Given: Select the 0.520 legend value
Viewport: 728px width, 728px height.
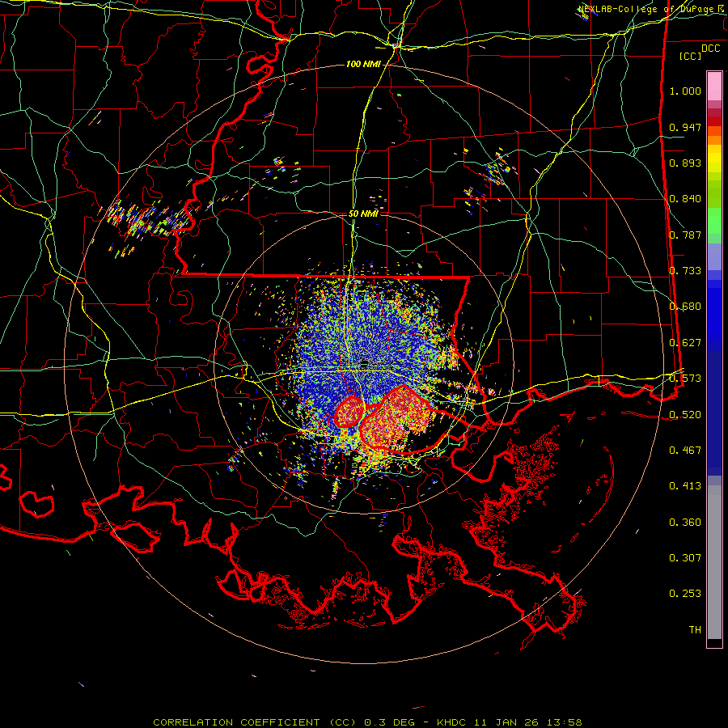Looking at the screenshot, I should (685, 415).
